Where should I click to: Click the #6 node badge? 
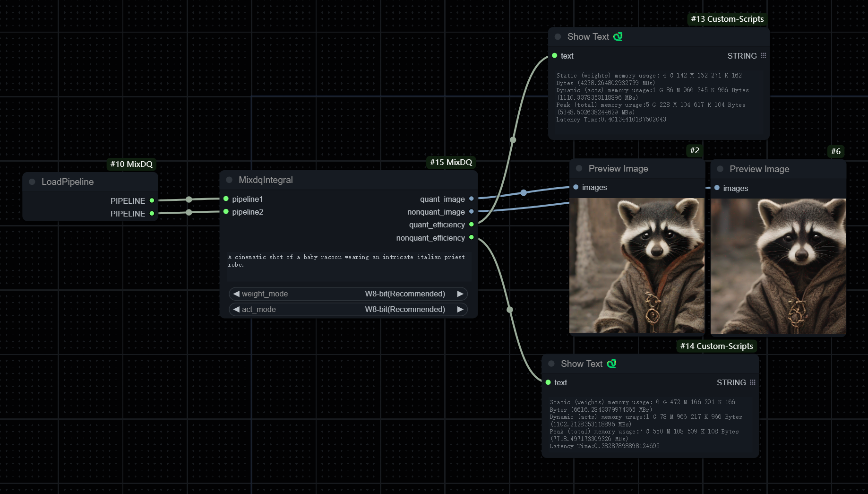[835, 151]
